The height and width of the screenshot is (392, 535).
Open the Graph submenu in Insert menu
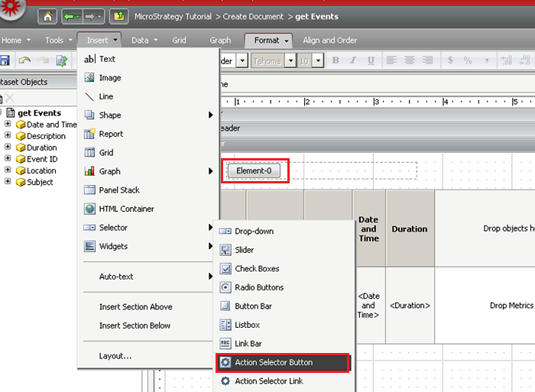pos(148,171)
